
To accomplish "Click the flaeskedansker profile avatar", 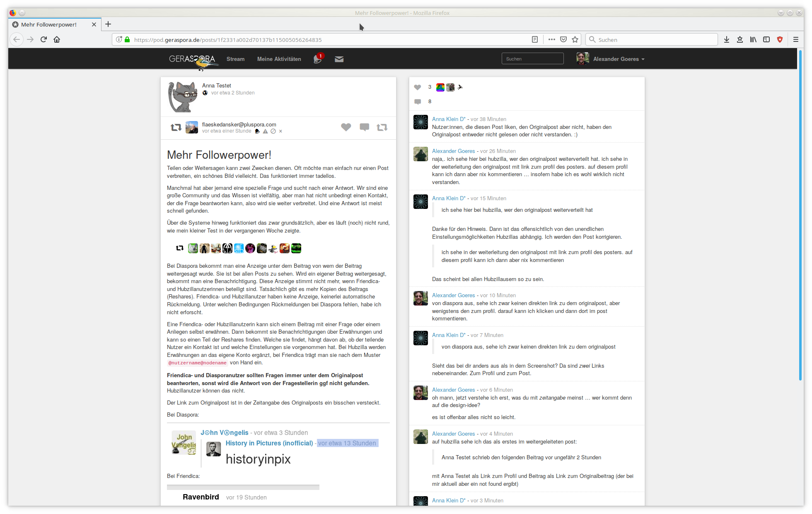I will 192,127.
